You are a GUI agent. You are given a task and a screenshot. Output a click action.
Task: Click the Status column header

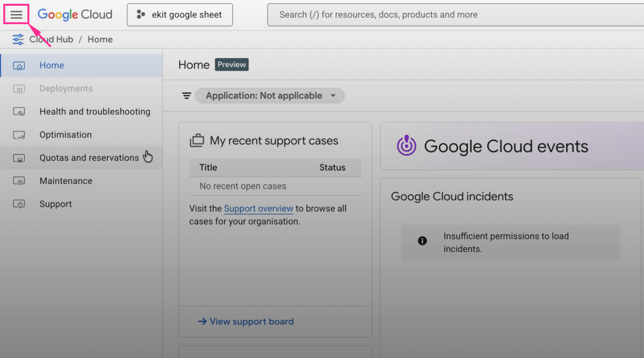tap(332, 167)
